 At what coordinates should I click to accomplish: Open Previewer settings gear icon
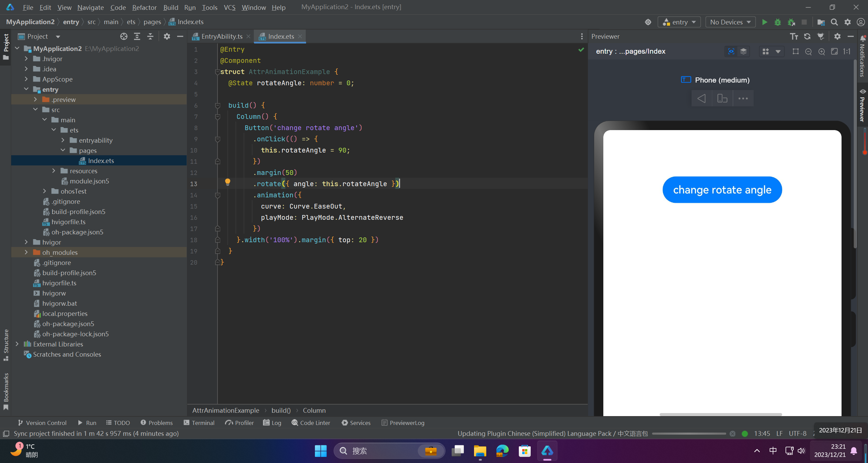coord(837,36)
